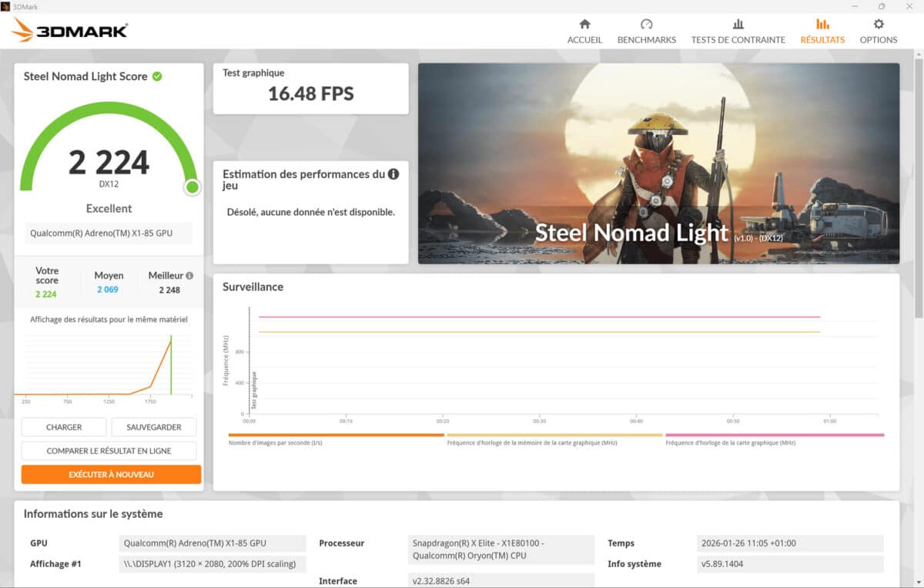Toggle memory clock frequency legend bar

pyautogui.click(x=554, y=435)
